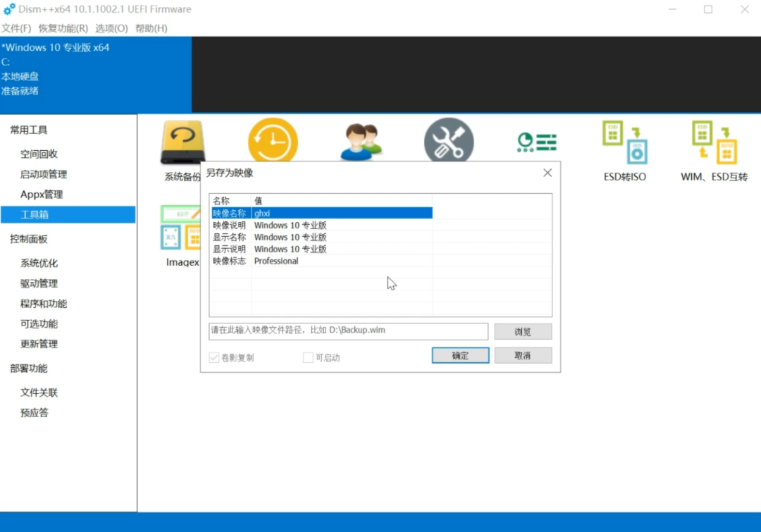The height and width of the screenshot is (532, 761).
Task: Open the 文件(F) menu
Action: tap(16, 28)
